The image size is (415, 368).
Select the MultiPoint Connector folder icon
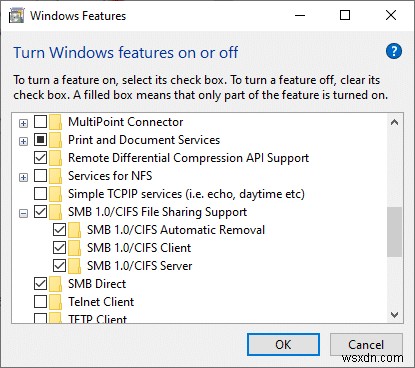tap(56, 122)
